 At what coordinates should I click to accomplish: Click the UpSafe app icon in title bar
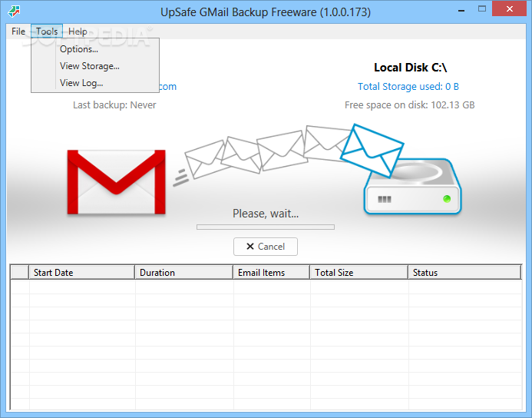tap(14, 12)
